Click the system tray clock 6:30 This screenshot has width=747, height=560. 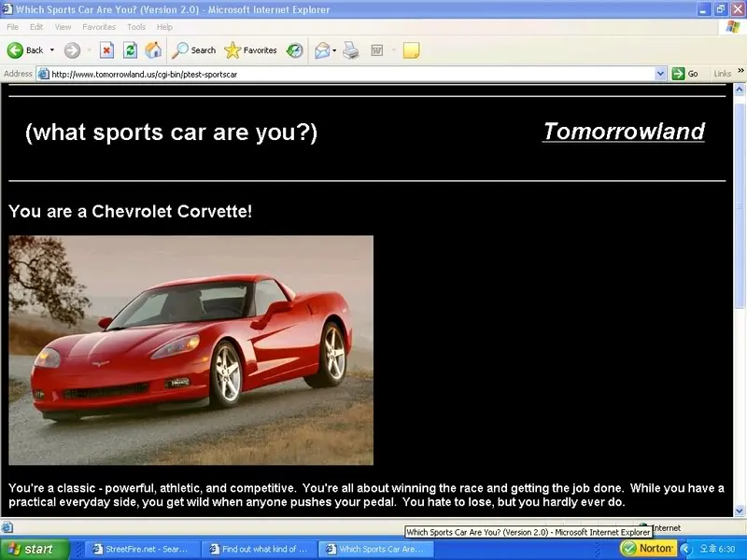[x=717, y=549]
